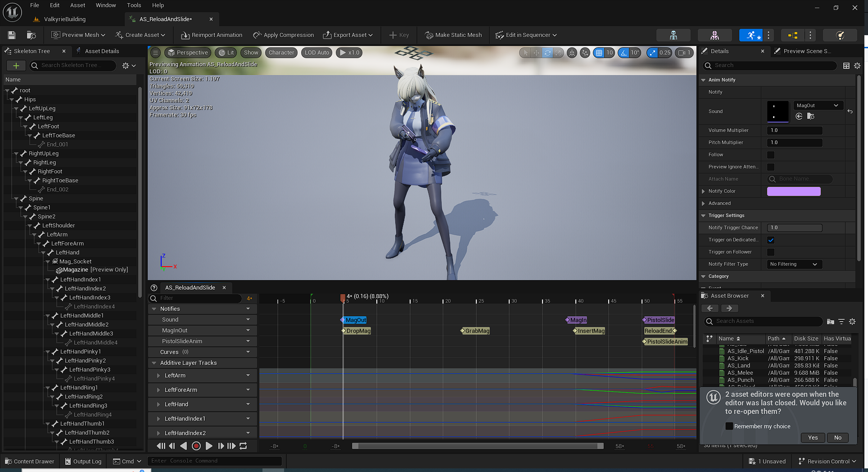
Task: Open the File menu
Action: coord(35,5)
